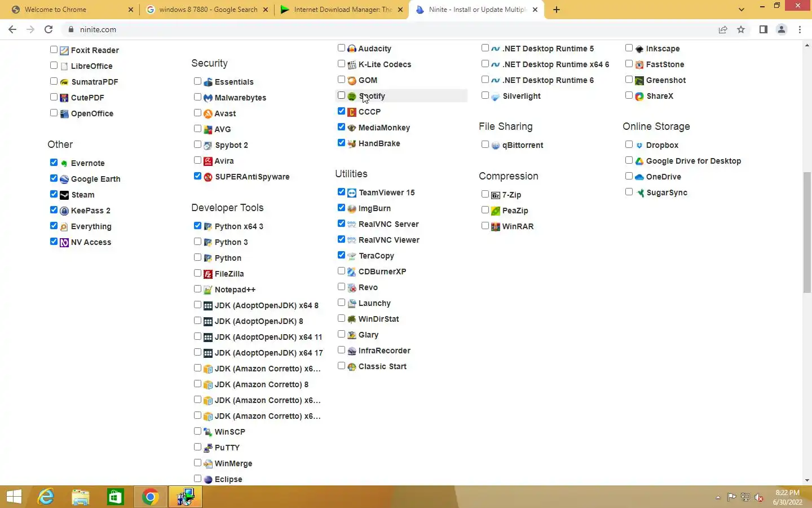
Task: Click the scrollbar down arrow
Action: [x=807, y=480]
